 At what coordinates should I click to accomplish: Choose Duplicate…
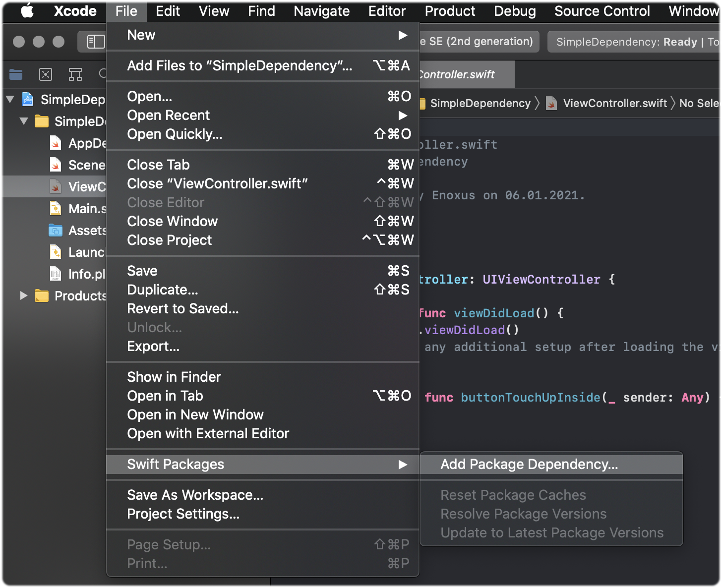(x=263, y=290)
